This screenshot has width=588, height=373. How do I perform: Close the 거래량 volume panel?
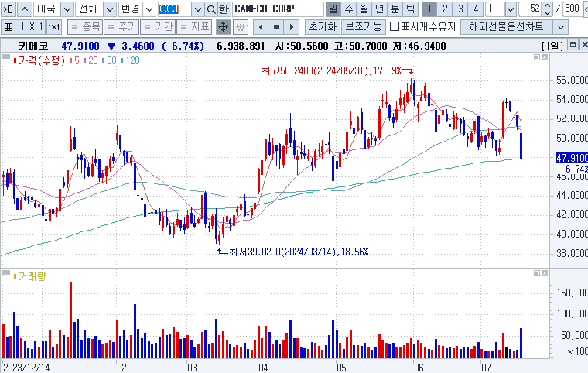(545, 273)
